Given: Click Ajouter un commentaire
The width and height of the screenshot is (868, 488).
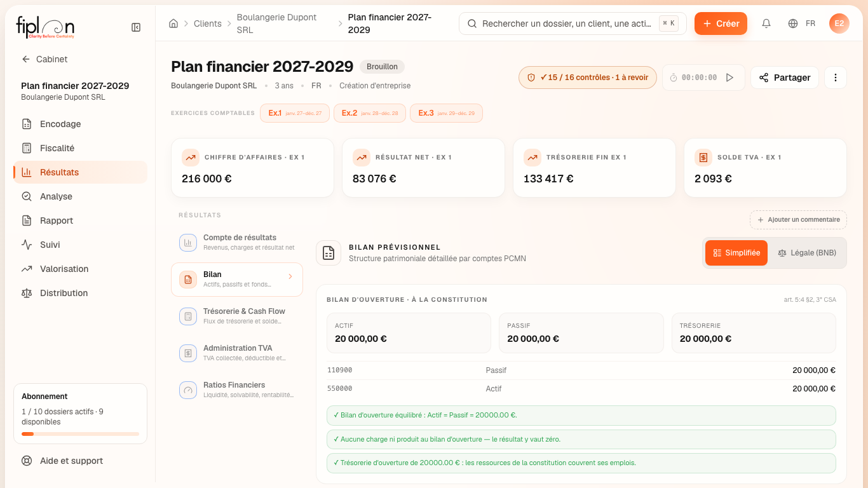Looking at the screenshot, I should click(x=798, y=220).
